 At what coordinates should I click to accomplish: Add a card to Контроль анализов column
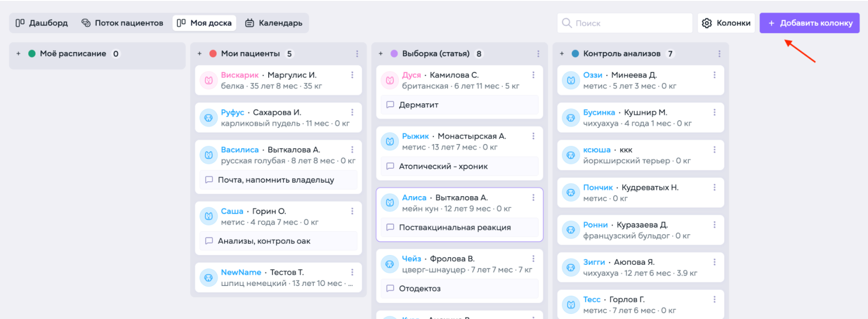coord(562,54)
